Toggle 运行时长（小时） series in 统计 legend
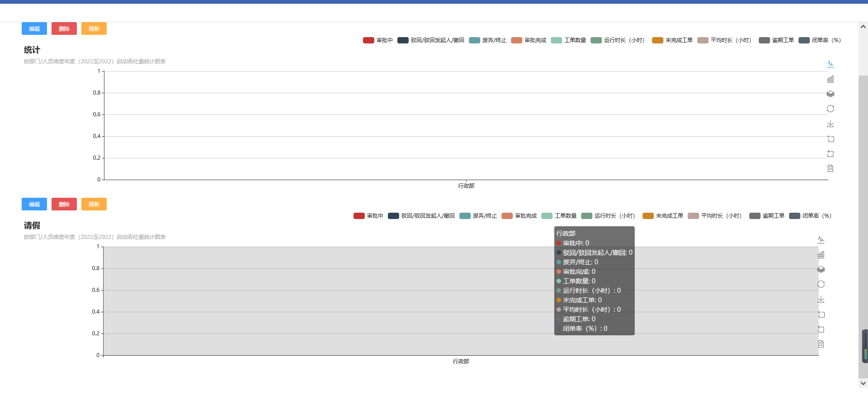This screenshot has width=868, height=405. click(x=619, y=40)
